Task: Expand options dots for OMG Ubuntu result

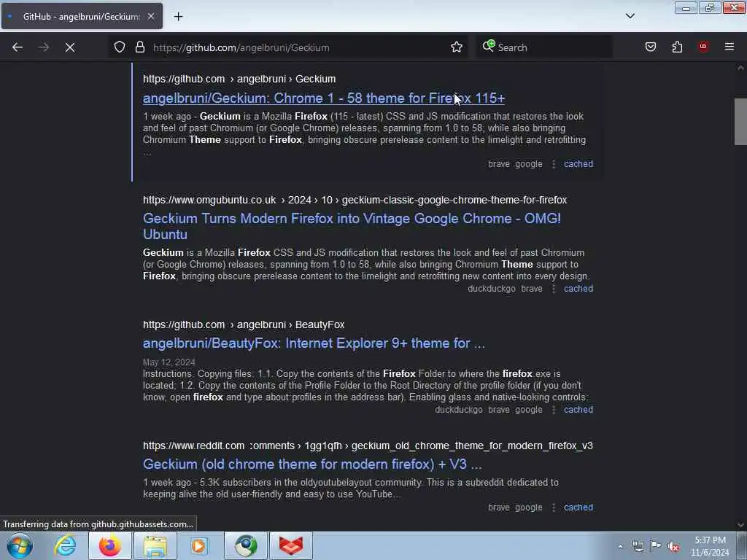Action: tap(553, 289)
